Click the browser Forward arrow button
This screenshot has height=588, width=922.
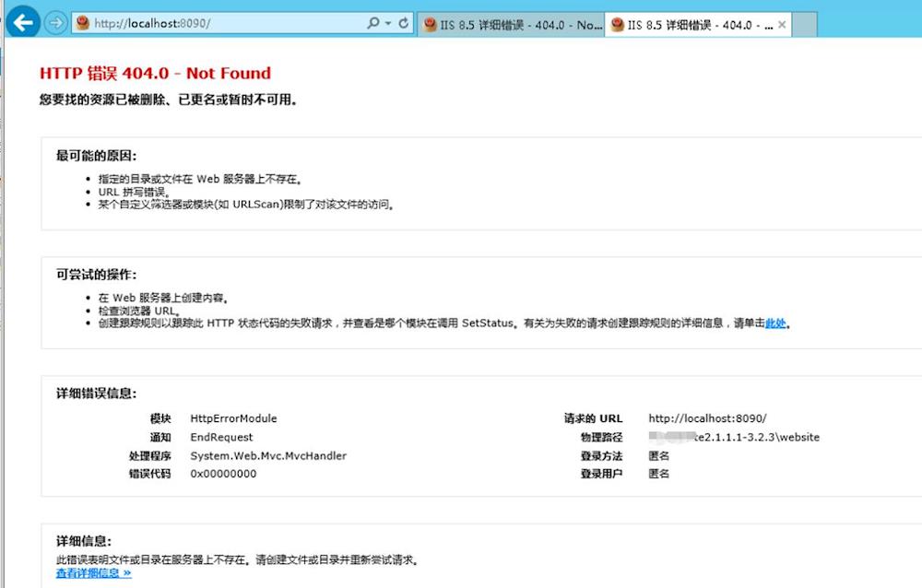[x=55, y=23]
